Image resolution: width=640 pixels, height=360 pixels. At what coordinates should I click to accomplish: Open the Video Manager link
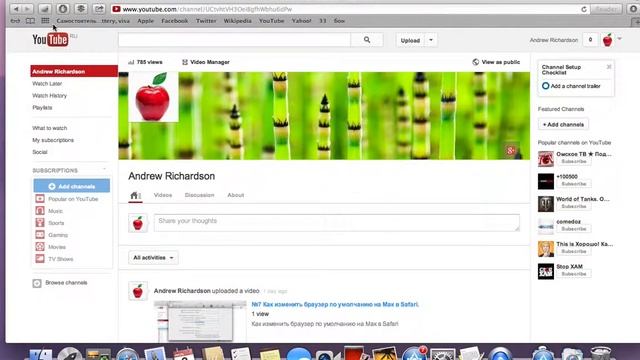click(206, 62)
